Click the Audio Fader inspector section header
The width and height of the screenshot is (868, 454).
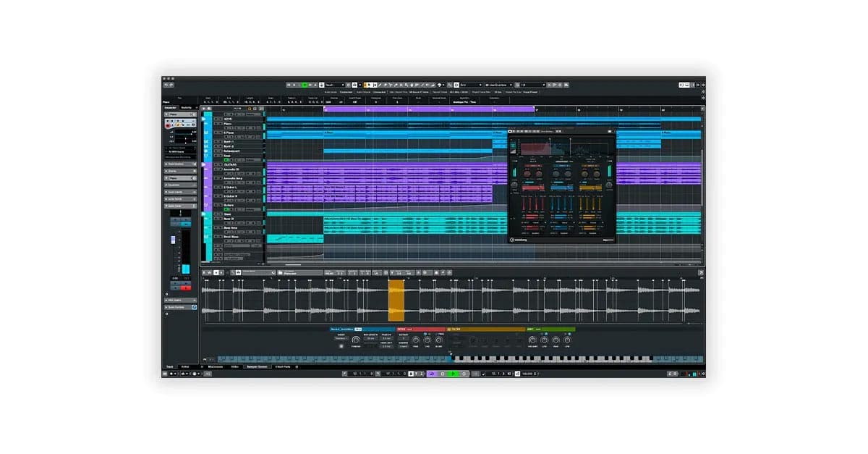(x=180, y=206)
